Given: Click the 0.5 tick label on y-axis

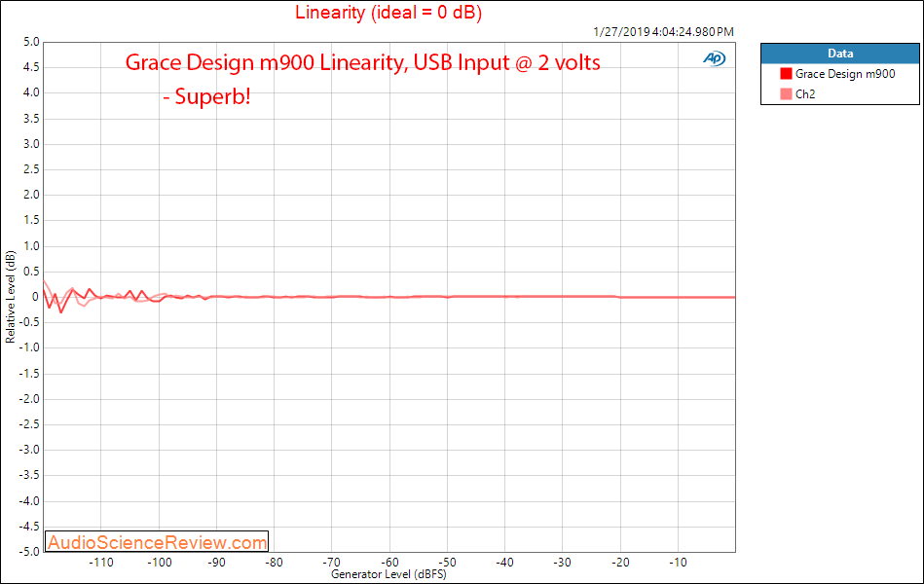Looking at the screenshot, I should click(x=31, y=272).
